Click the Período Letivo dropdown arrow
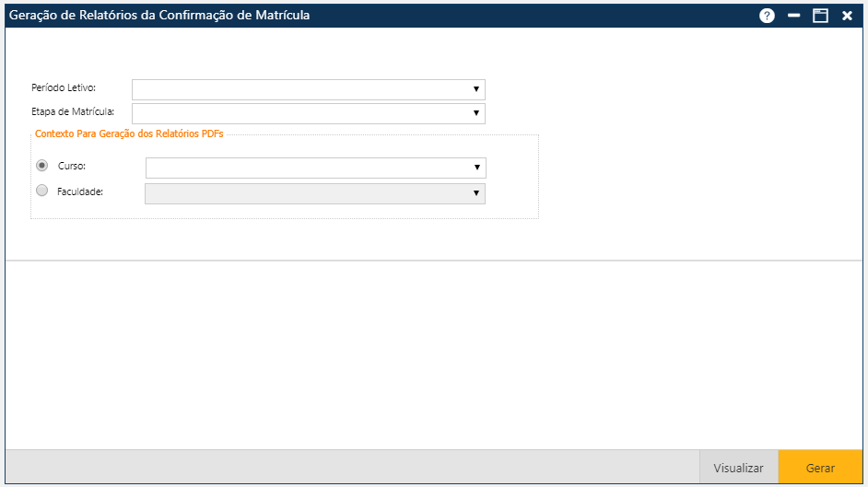 [x=476, y=89]
